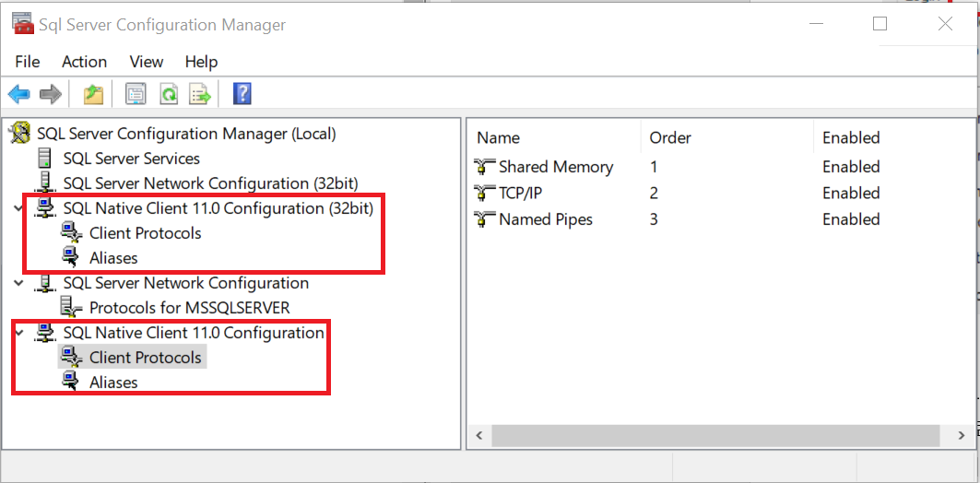Screen dimensions: 980x483
Task: Maximize the Configuration Manager window
Action: (880, 24)
